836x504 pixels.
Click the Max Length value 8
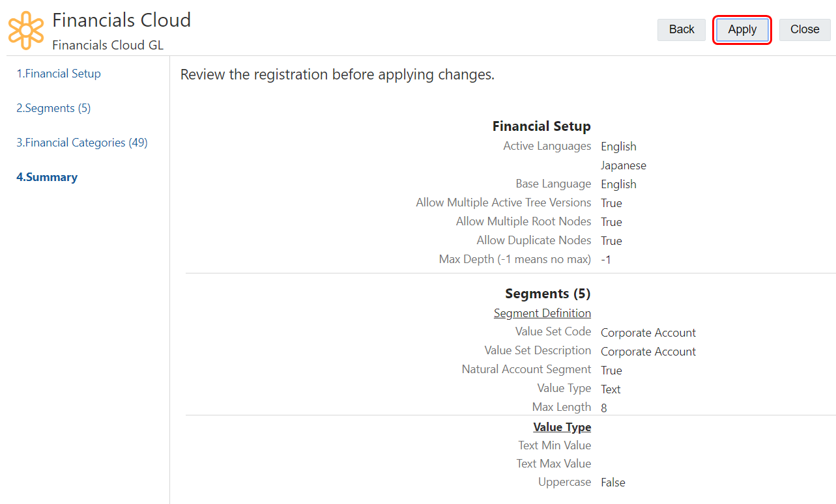604,408
